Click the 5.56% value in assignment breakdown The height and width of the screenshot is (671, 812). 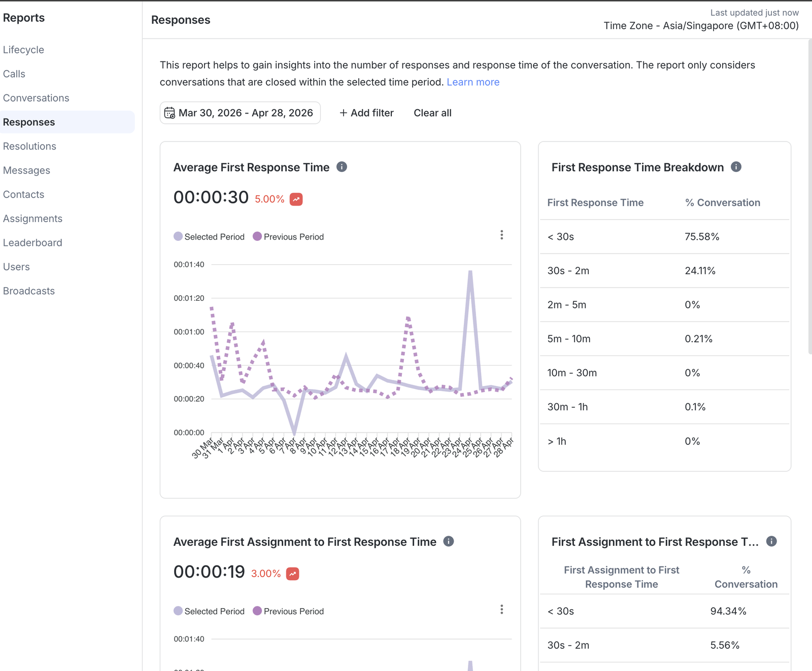pyautogui.click(x=725, y=645)
